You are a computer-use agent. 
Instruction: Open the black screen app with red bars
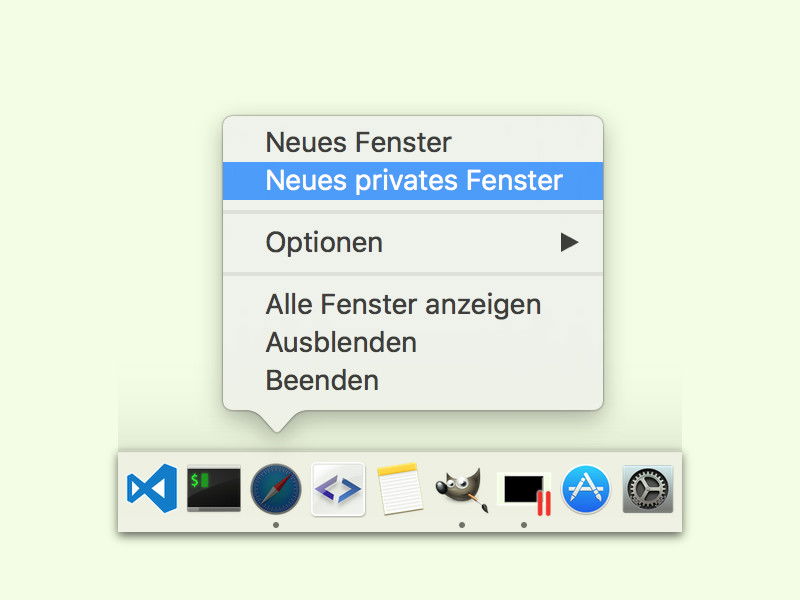[x=524, y=493]
